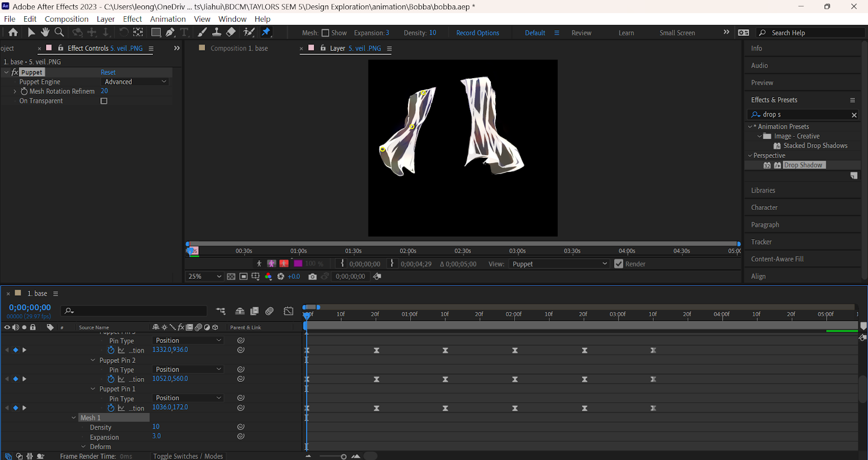
Task: Open the Content-Aware Fill panel
Action: (x=777, y=259)
